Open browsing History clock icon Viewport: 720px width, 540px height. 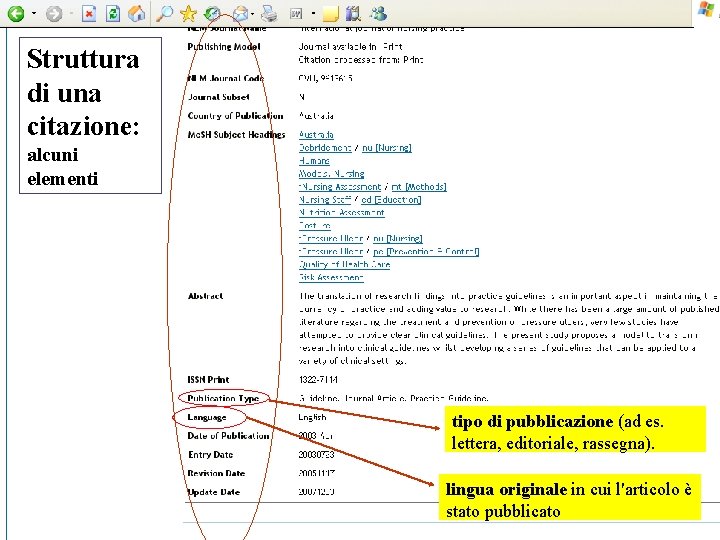click(212, 14)
